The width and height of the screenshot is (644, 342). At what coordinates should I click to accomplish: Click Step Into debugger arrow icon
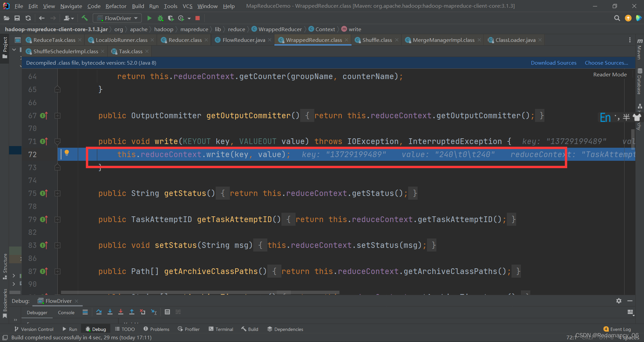(110, 312)
